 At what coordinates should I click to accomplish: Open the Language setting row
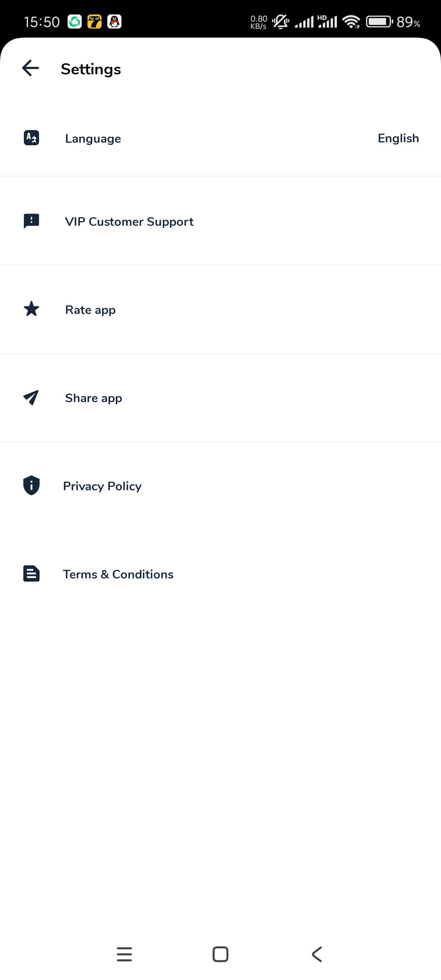pos(220,138)
